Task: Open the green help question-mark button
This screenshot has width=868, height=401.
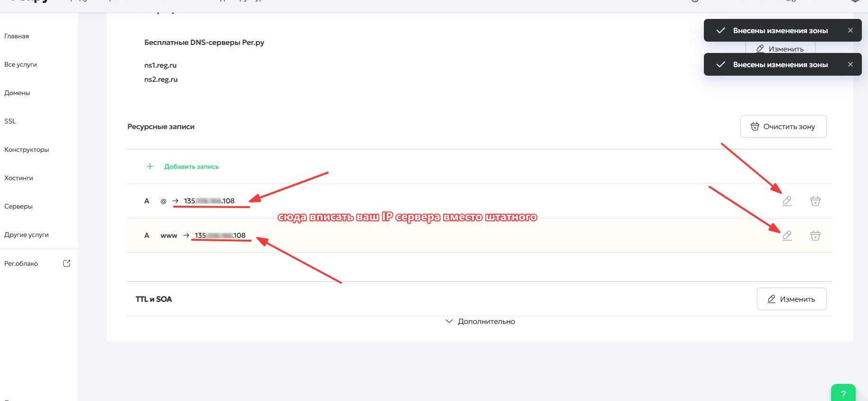Action: coord(843,393)
